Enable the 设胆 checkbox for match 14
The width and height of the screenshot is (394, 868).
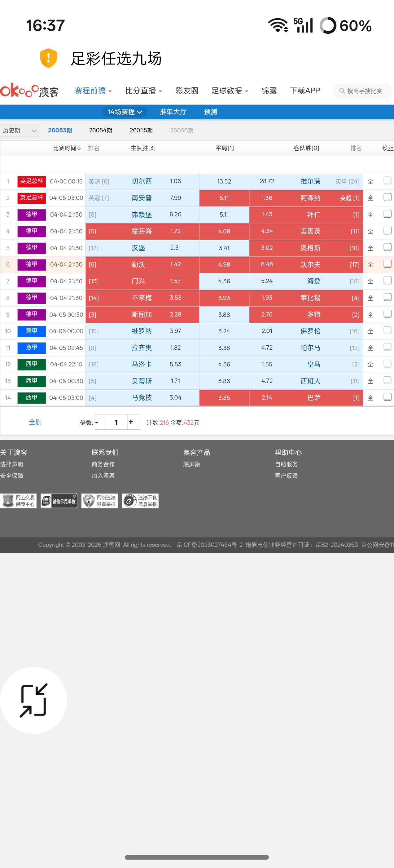pyautogui.click(x=387, y=397)
